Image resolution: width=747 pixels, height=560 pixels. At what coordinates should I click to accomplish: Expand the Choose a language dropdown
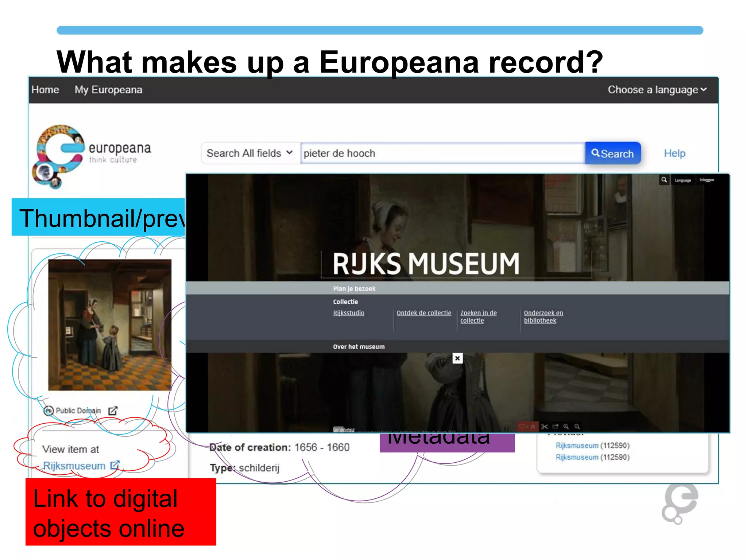tap(657, 90)
